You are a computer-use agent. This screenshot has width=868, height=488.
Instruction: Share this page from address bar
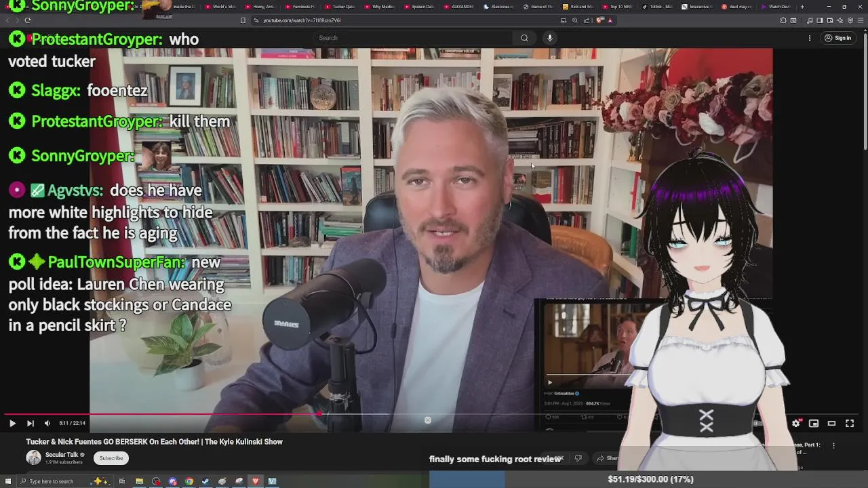coord(587,20)
